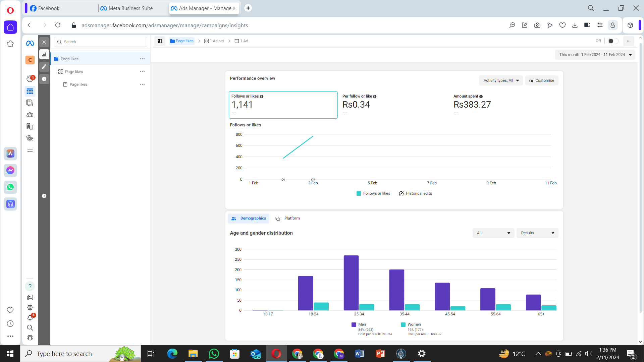
Task: Open the notifications bell icon
Action: tap(30, 317)
